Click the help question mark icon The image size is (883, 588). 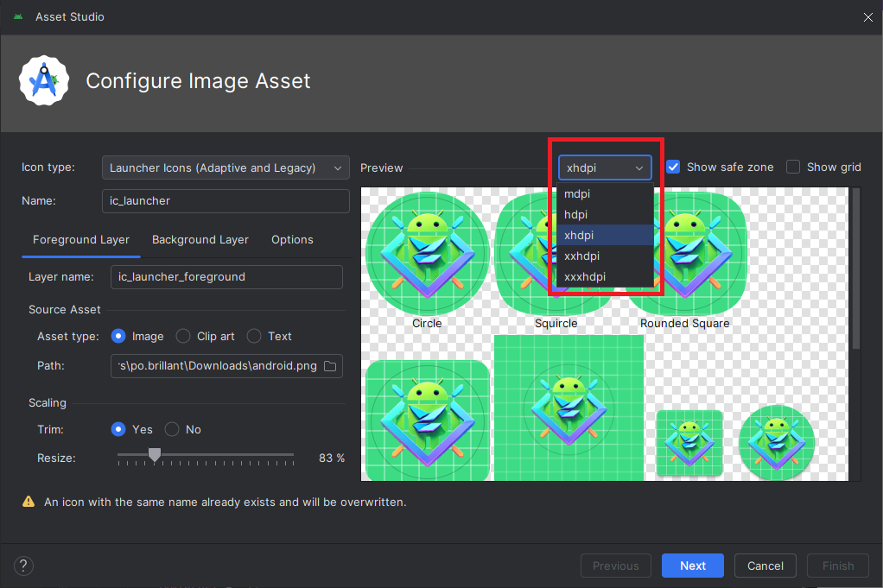pyautogui.click(x=23, y=566)
